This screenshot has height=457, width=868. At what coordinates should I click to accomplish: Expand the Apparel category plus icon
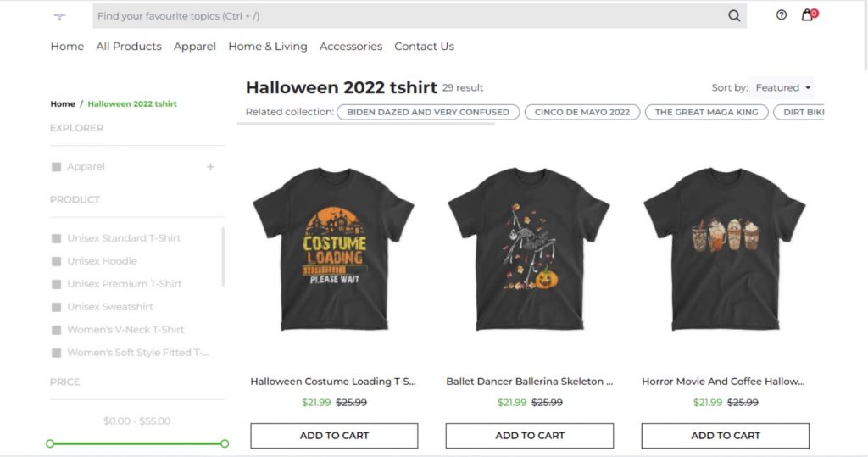[210, 167]
